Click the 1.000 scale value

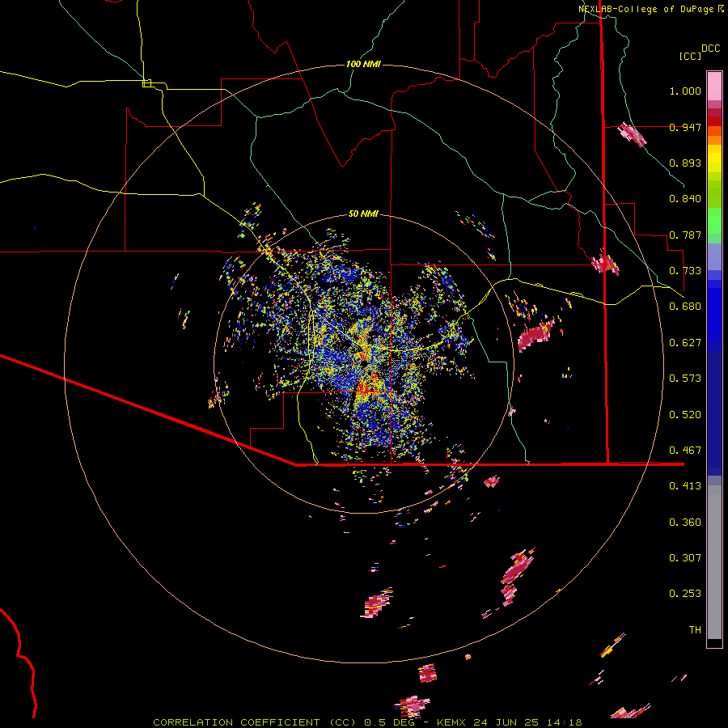(685, 91)
